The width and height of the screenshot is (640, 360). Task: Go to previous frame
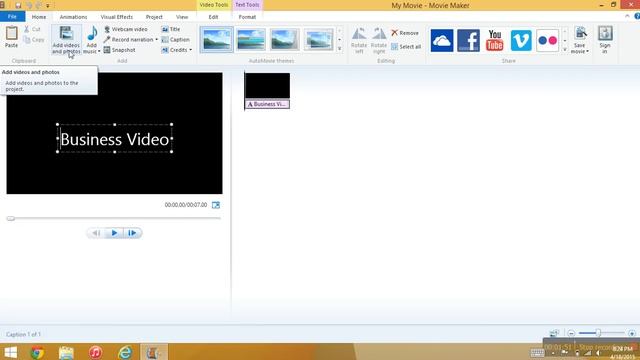(96, 233)
